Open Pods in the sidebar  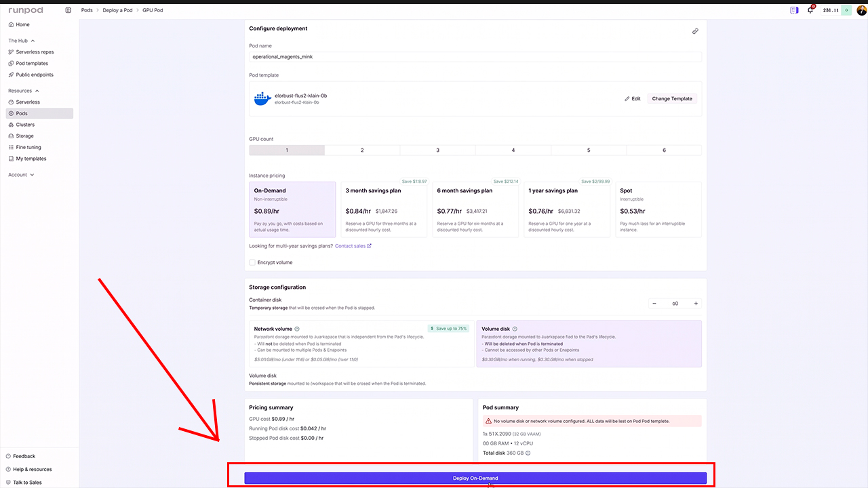tap(39, 113)
